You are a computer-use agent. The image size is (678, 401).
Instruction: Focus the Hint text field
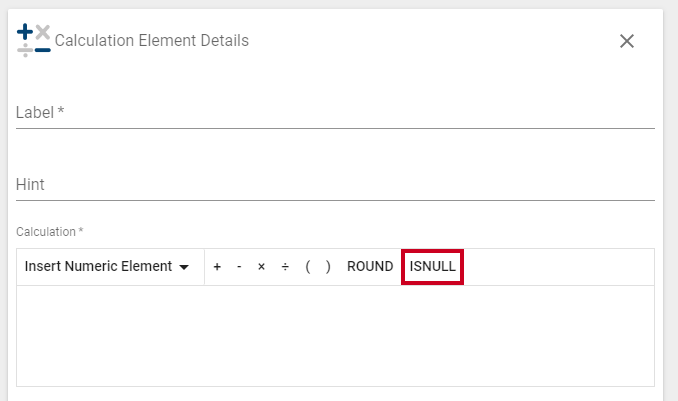click(x=335, y=185)
